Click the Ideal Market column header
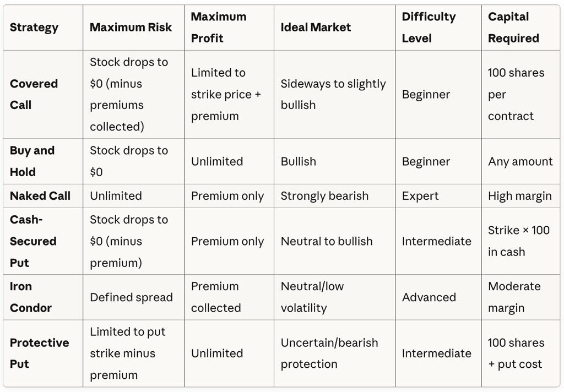The width and height of the screenshot is (564, 392). [316, 28]
